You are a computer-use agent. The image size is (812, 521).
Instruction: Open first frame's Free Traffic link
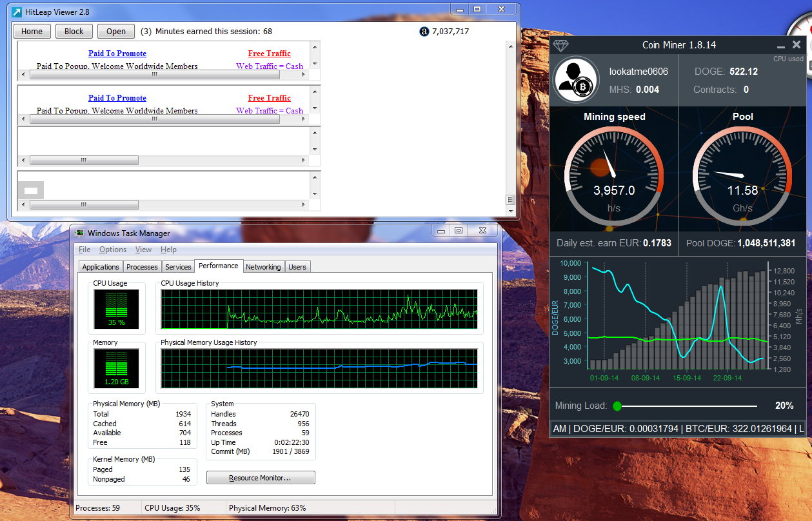270,54
